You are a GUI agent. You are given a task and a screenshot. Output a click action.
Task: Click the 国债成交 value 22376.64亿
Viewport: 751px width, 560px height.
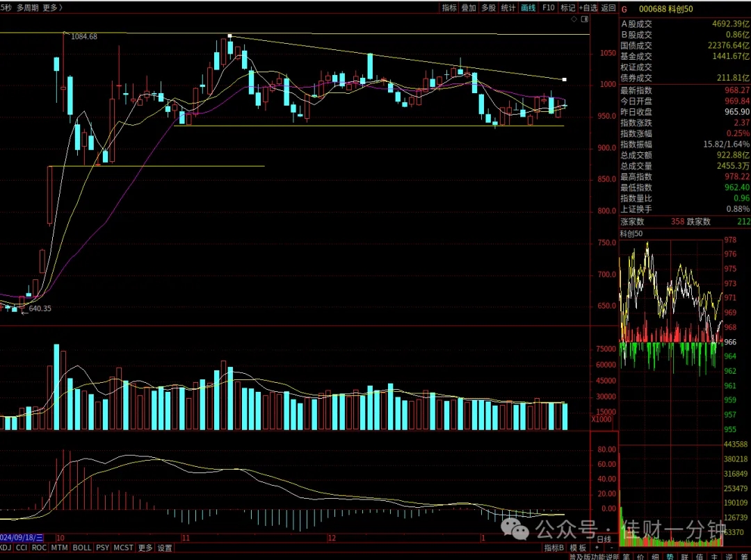(x=729, y=45)
